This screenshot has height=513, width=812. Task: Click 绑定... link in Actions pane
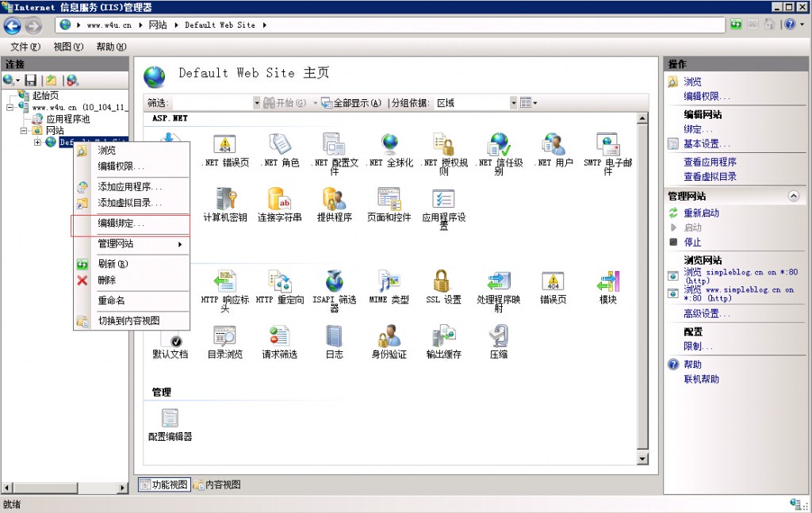coord(698,129)
